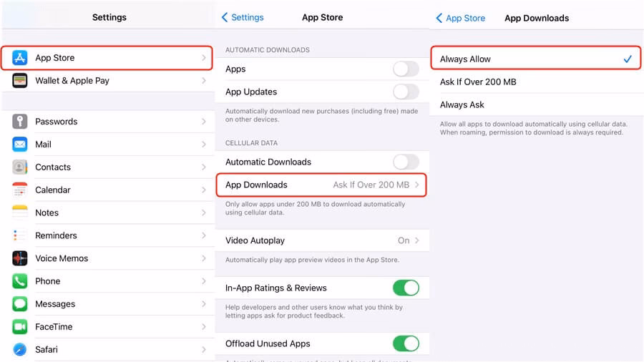Screen dimensions: 644x362
Task: Disable In-App Ratings & Reviews toggle
Action: [x=406, y=288]
